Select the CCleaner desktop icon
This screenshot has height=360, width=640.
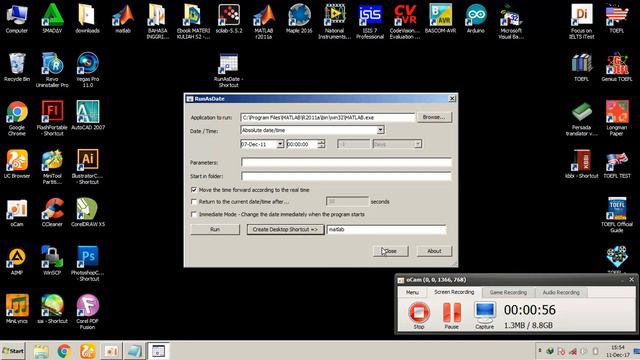pos(52,212)
